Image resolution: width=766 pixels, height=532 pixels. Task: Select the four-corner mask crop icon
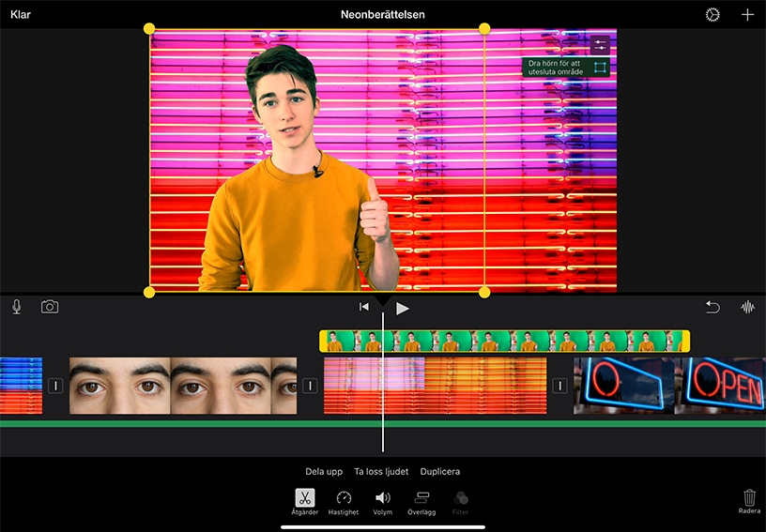coord(600,68)
